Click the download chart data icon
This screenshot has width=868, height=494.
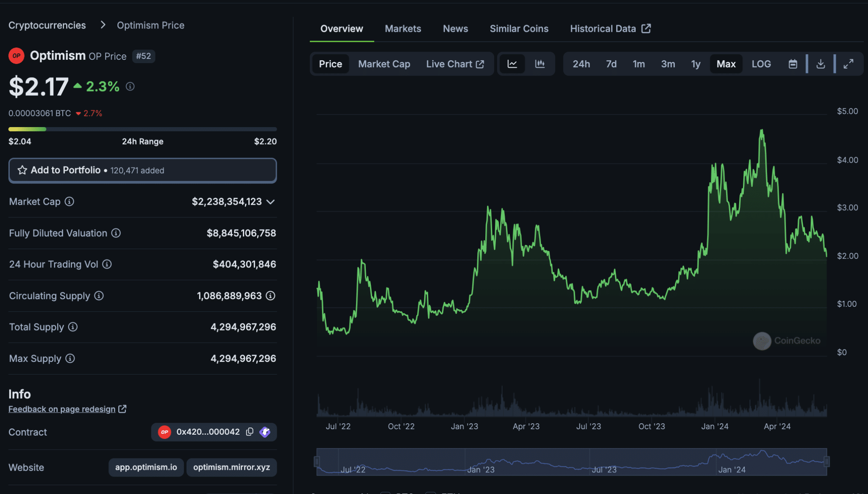point(821,64)
